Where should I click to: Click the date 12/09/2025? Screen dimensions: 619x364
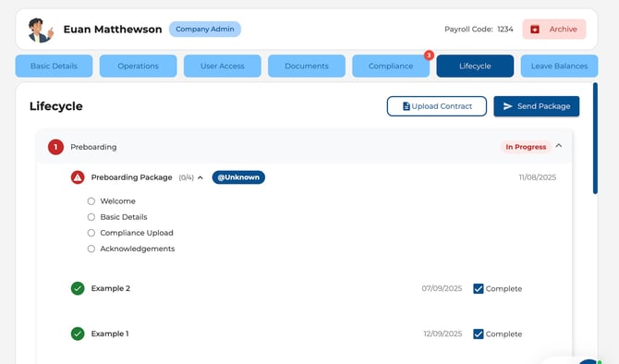tap(443, 334)
